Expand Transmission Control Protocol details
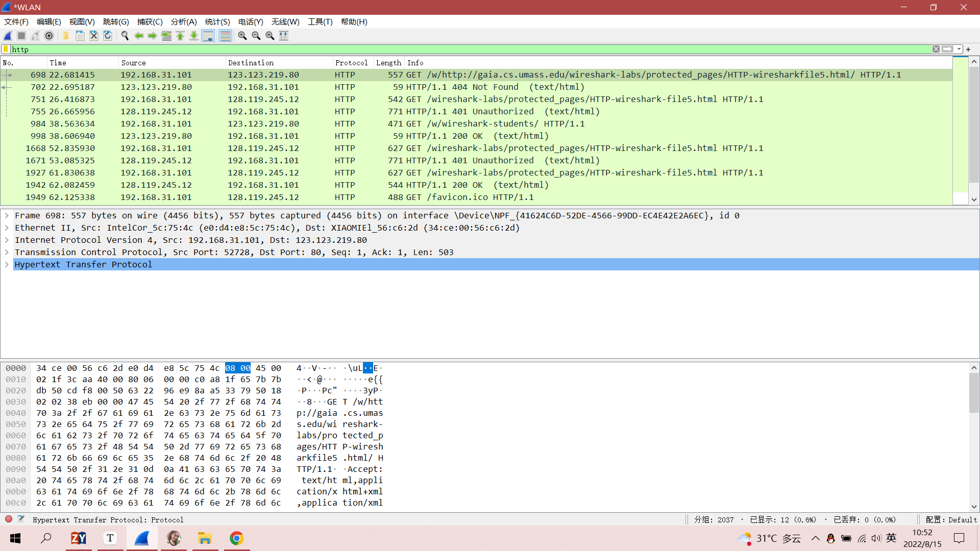This screenshot has width=980, height=551. [7, 252]
